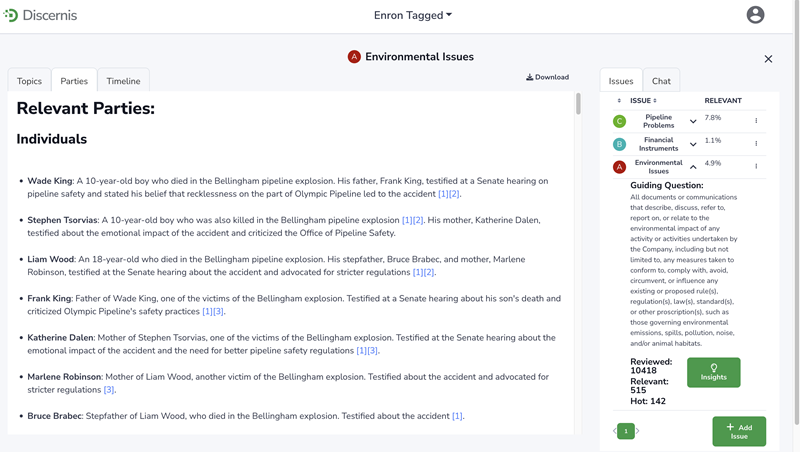Switch to the Topics tab
800x452 pixels.
[30, 81]
